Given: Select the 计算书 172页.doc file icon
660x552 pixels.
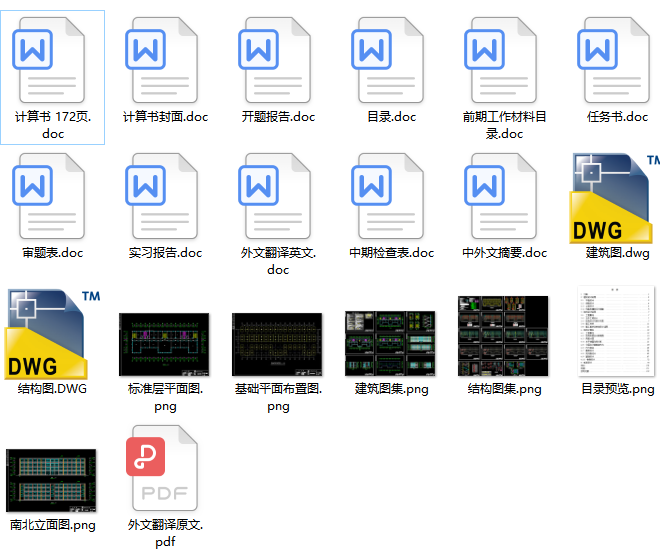Looking at the screenshot, I should [x=52, y=62].
